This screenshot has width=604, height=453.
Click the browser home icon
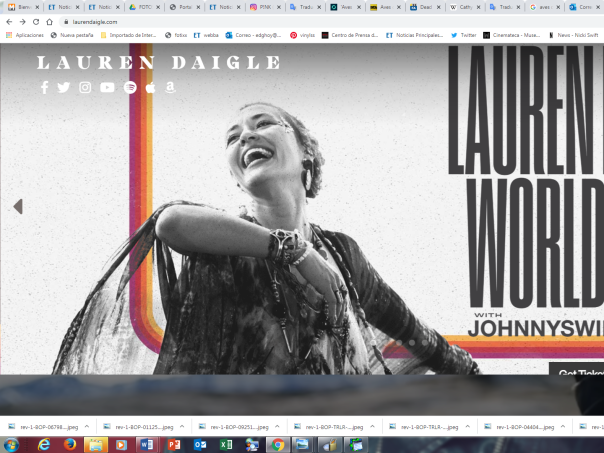click(49, 21)
